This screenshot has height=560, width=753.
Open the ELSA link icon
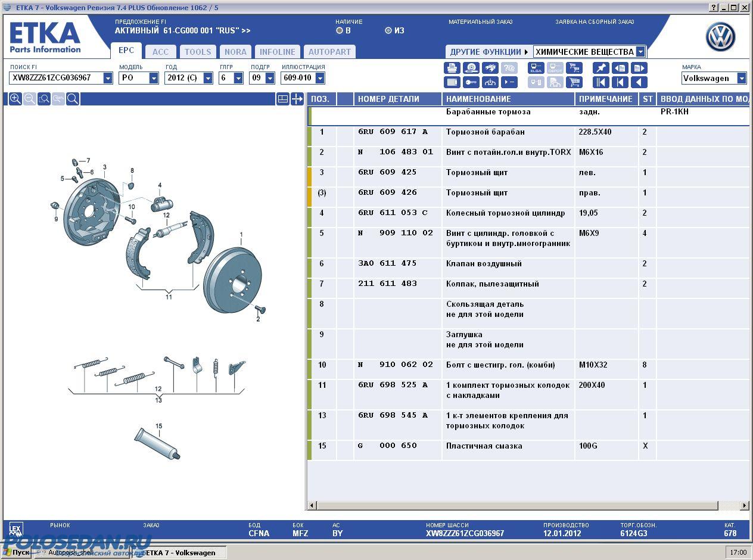(536, 68)
